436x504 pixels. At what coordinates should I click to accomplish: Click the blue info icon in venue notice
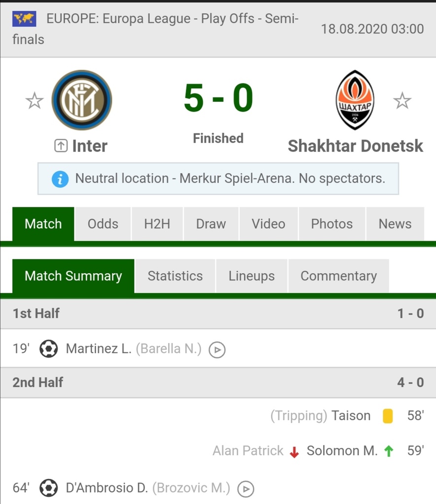pyautogui.click(x=60, y=179)
